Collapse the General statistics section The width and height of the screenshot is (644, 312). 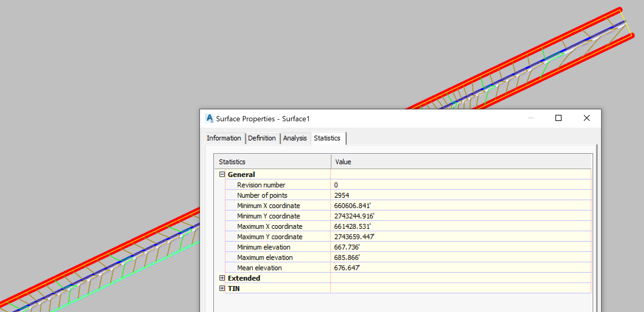click(x=222, y=174)
